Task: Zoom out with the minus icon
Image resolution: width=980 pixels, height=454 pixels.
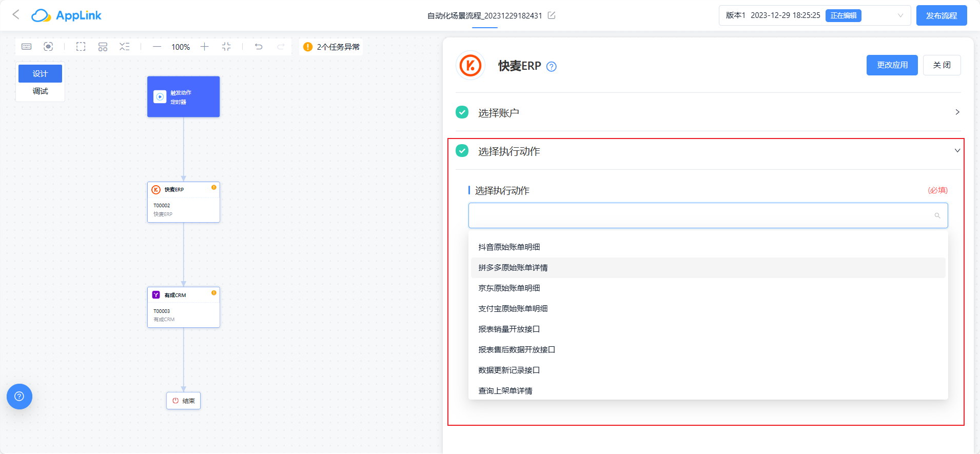Action: (x=157, y=47)
